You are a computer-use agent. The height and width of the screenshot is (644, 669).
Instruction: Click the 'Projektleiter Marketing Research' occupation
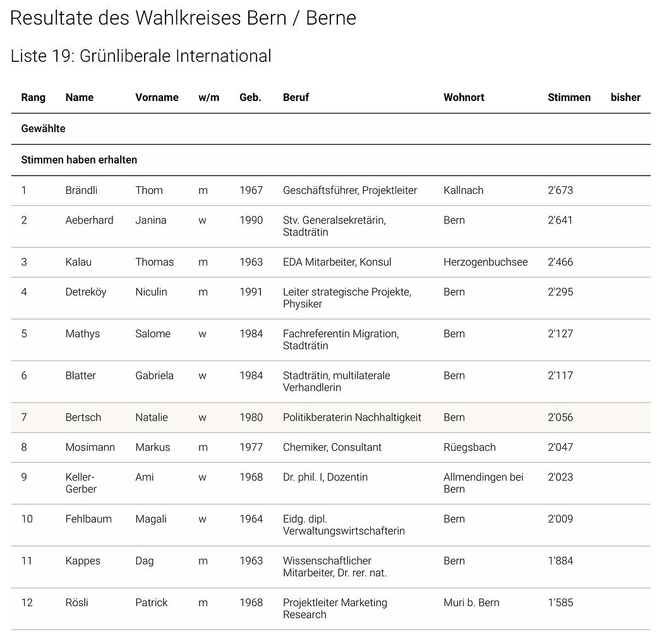[x=335, y=609]
